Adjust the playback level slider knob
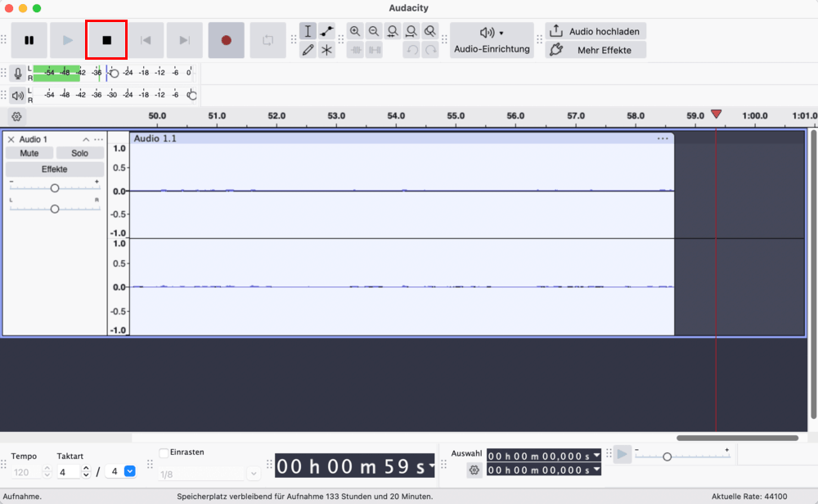Screen dimensions: 818x504 (192, 96)
